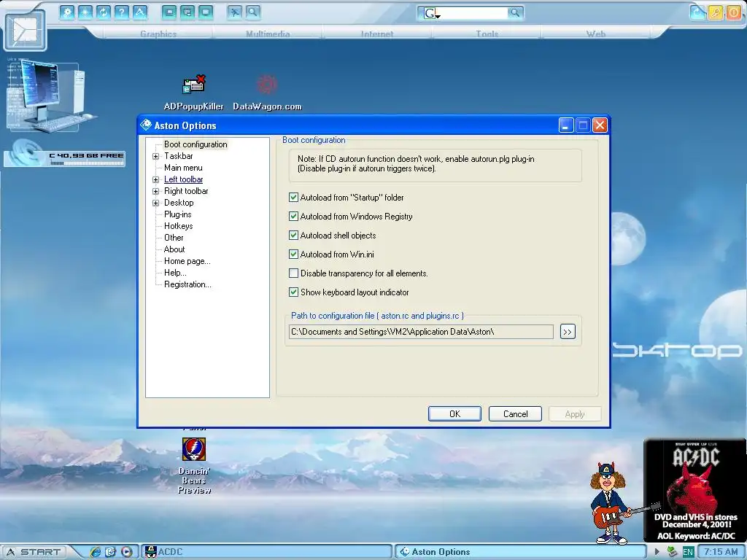The width and height of the screenshot is (747, 560).
Task: Click the gear settings icon in top toolbar
Action: tap(67, 12)
